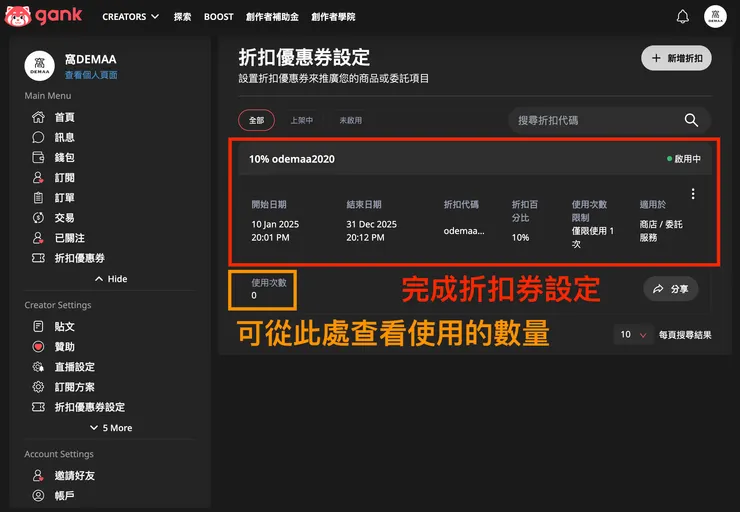Click the 邀請好友 person icon
Screen dimensions: 740x512
[38, 475]
